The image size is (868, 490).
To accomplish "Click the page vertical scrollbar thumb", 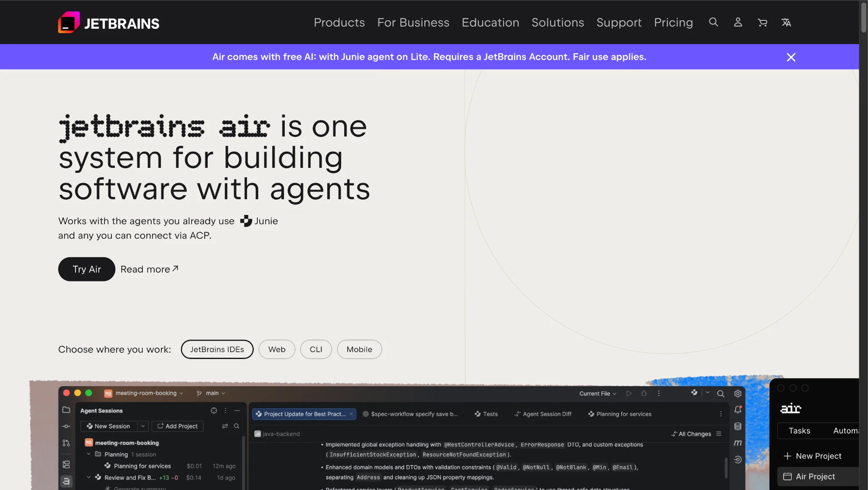I will click(864, 17).
